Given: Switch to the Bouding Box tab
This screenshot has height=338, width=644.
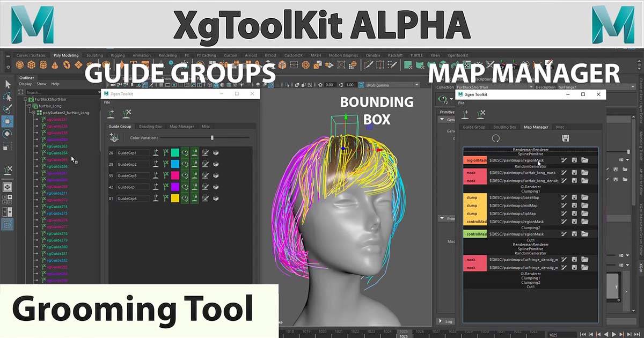Looking at the screenshot, I should (x=151, y=127).
